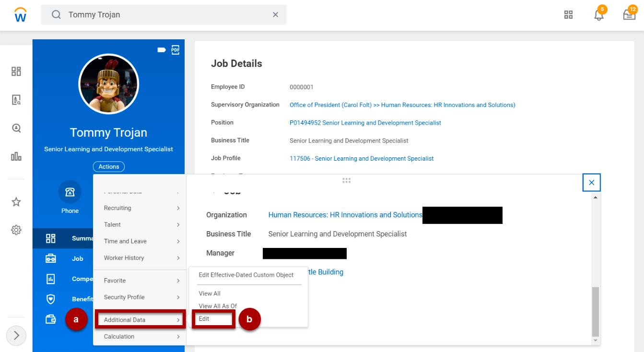This screenshot has width=644, height=352.
Task: Expand chevron next to Talent
Action: (x=178, y=224)
